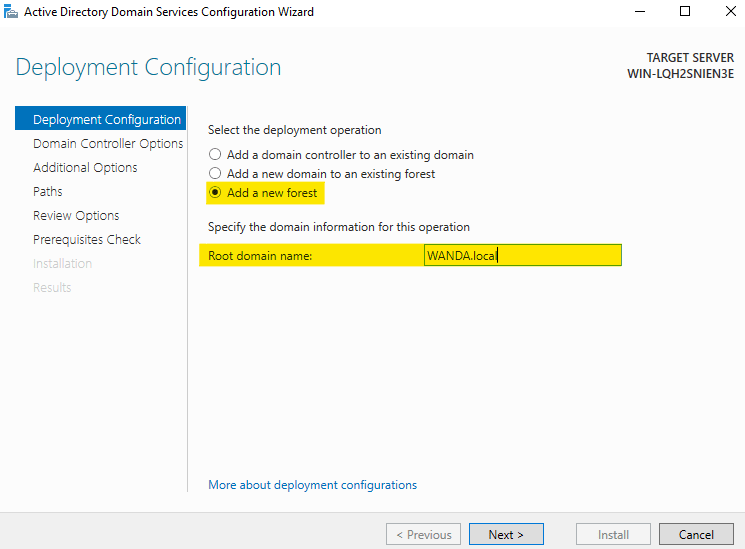Click the Root domain name text field

[x=523, y=255]
